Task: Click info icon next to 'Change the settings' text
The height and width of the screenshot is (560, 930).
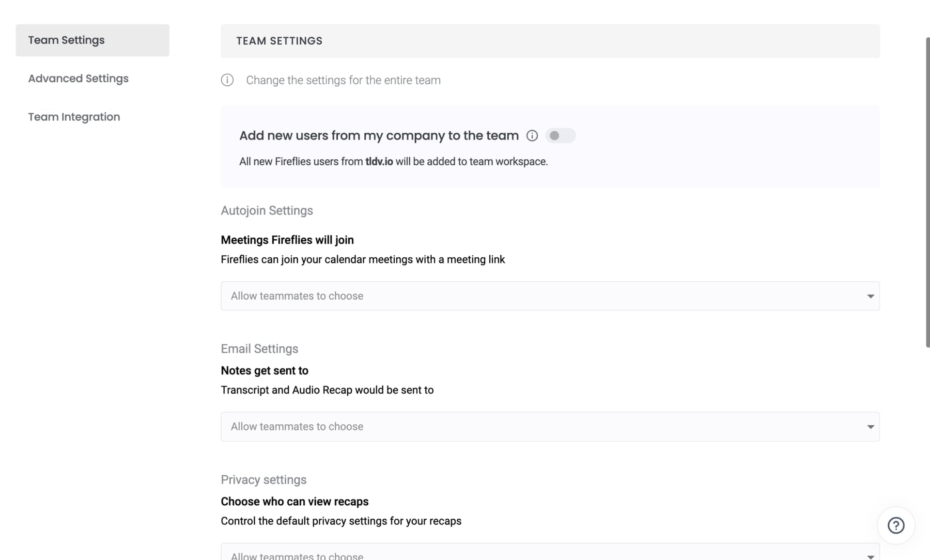Action: pyautogui.click(x=227, y=80)
